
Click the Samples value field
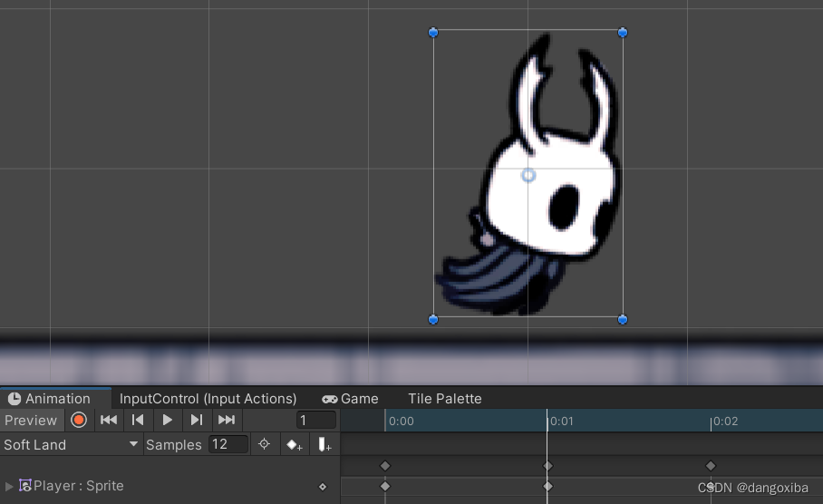coord(228,445)
